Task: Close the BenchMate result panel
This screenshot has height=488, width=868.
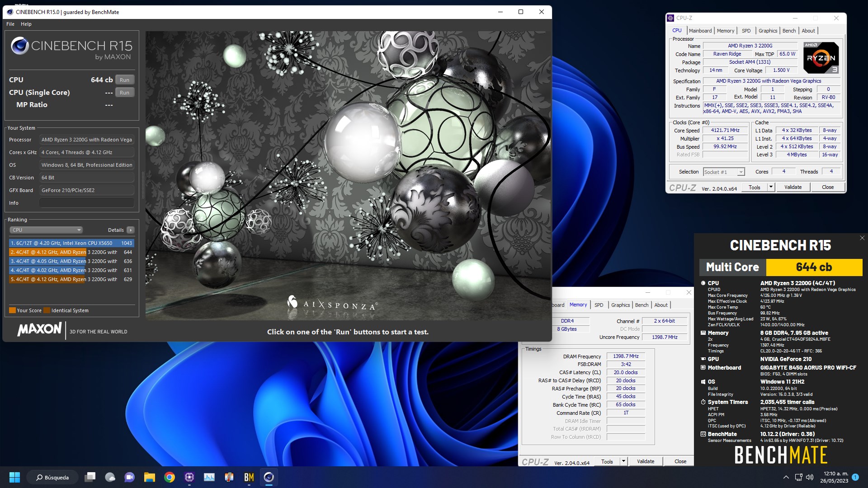Action: click(862, 238)
